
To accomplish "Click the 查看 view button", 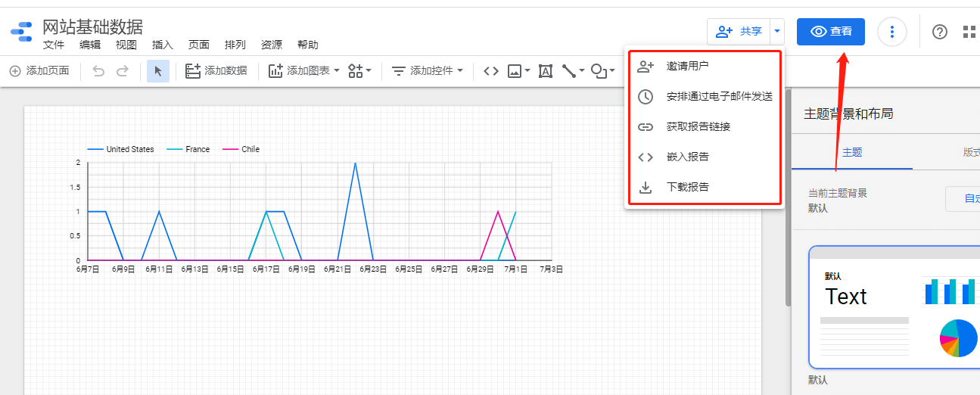I will pyautogui.click(x=831, y=32).
